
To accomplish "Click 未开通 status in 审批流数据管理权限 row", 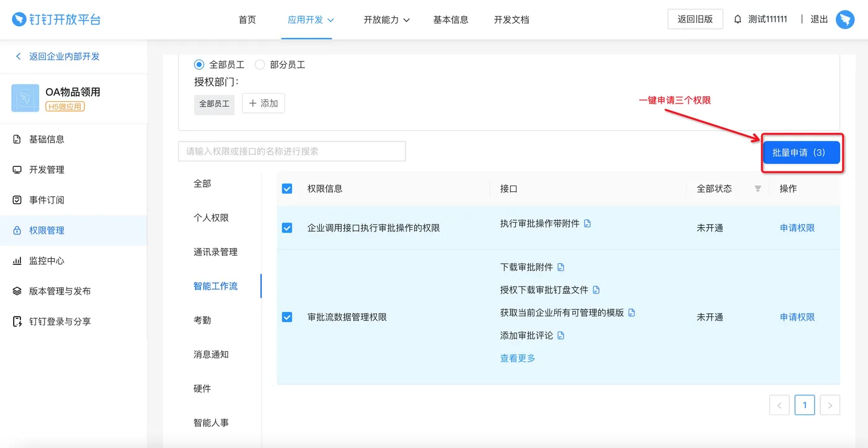I will point(710,317).
